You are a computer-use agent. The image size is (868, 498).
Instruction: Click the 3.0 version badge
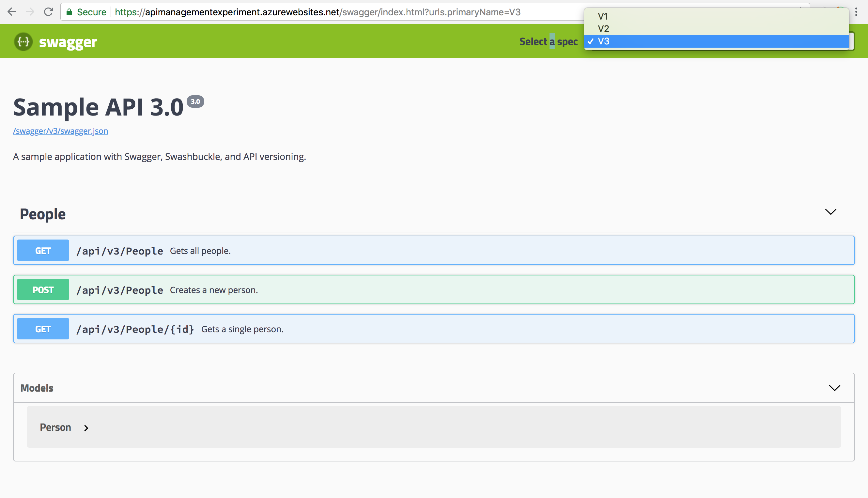(x=195, y=101)
